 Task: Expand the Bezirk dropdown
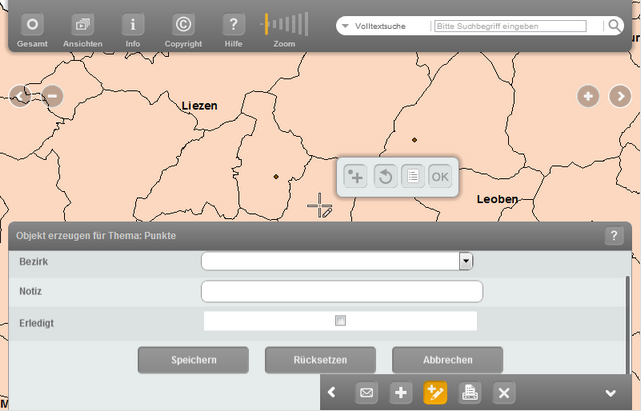click(x=466, y=261)
